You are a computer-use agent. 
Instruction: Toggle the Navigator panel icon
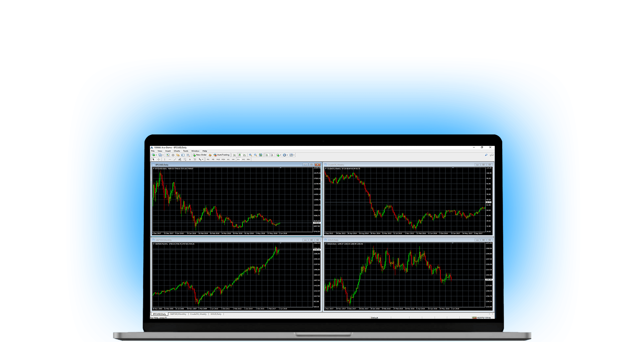[x=178, y=155]
